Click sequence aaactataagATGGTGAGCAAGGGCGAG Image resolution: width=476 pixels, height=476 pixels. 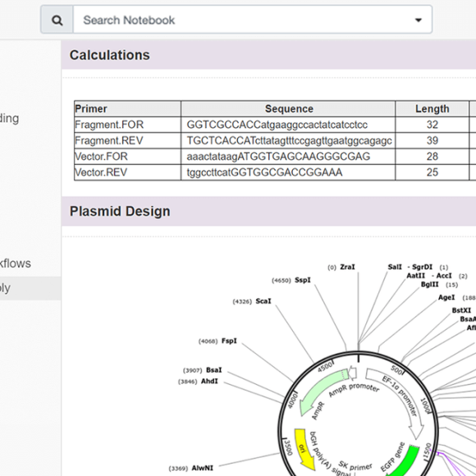(x=278, y=156)
